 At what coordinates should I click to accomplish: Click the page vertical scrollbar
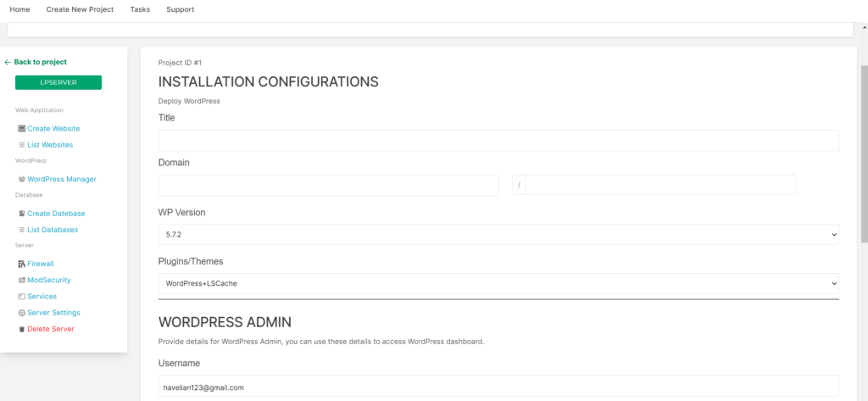point(864,153)
